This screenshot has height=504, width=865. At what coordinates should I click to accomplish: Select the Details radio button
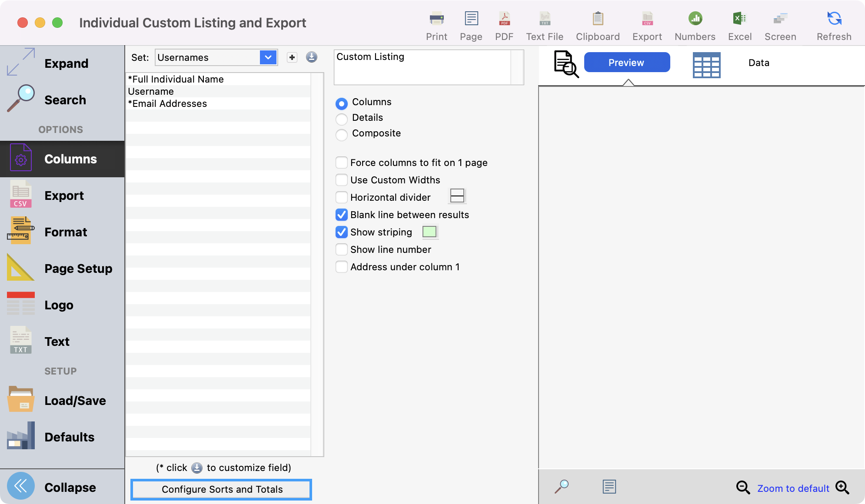342,118
